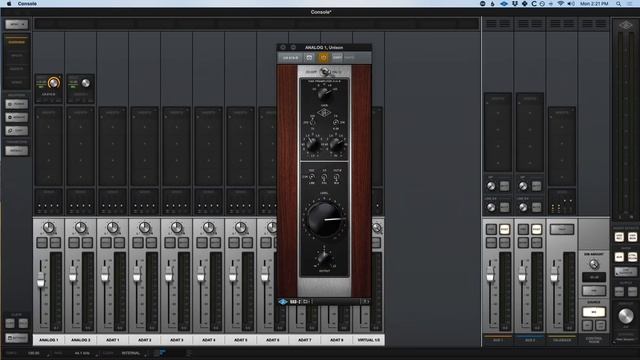Click the OUTPUT knob at bottom of preamp
Viewport: 640px width, 360px height.
[x=324, y=258]
